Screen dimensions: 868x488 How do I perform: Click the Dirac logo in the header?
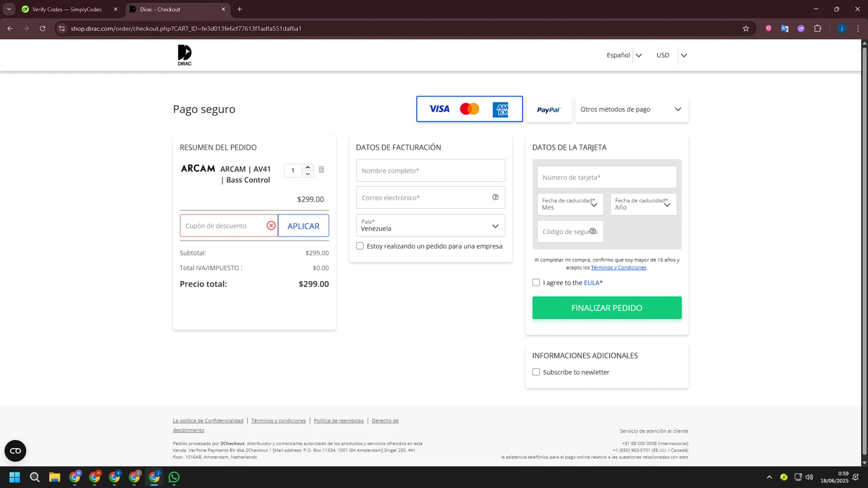tap(185, 55)
